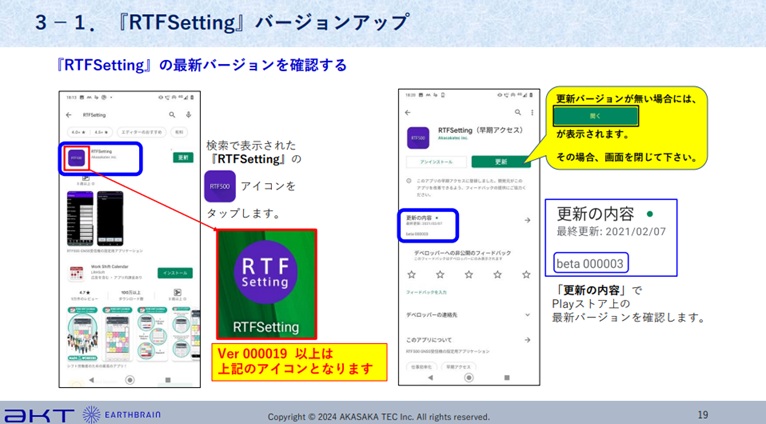Tap the third feedback rating star
The width and height of the screenshot is (766, 424).
469,275
